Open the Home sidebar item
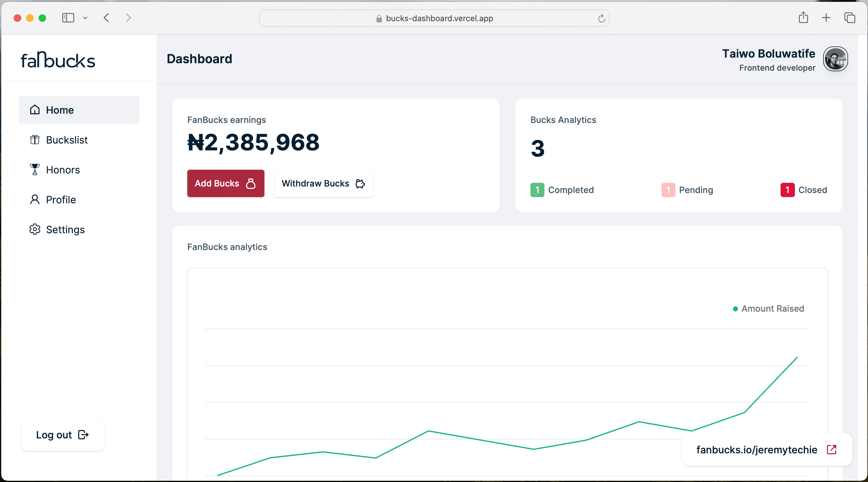The image size is (868, 482). pos(79,110)
